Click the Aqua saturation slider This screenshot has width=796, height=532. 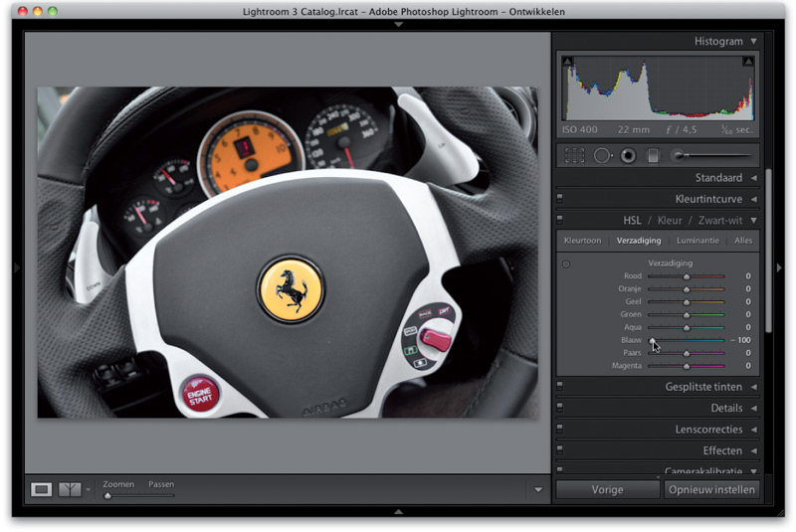[686, 327]
